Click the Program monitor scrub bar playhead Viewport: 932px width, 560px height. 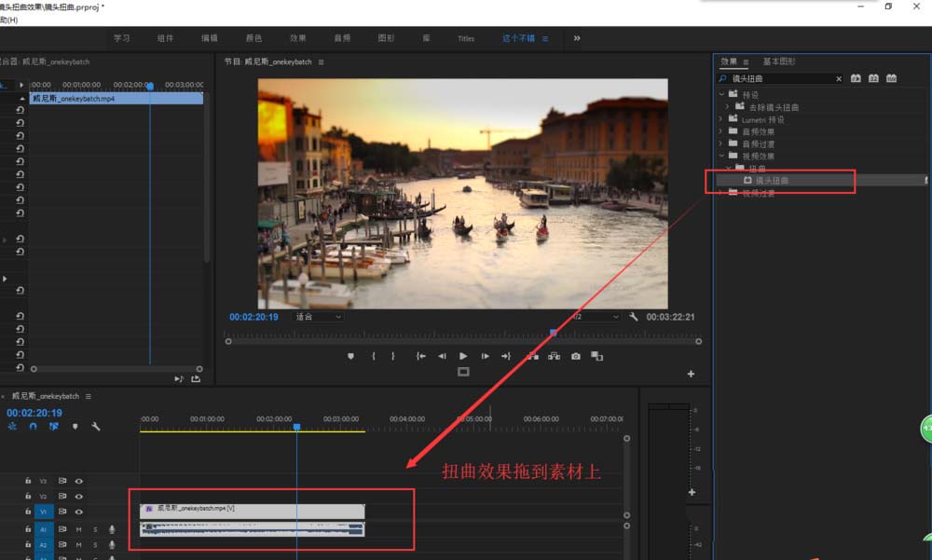[x=553, y=332]
